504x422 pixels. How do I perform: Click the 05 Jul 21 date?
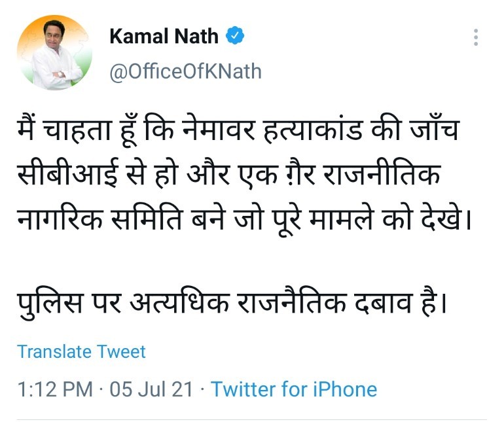(x=151, y=389)
